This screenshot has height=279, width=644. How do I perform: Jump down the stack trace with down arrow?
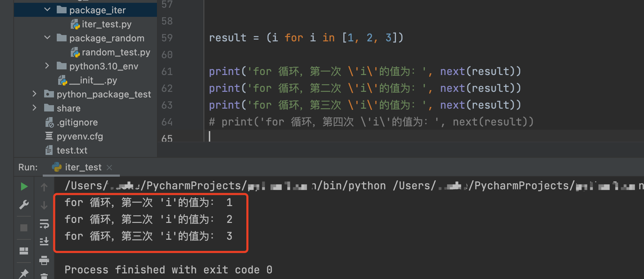44,205
